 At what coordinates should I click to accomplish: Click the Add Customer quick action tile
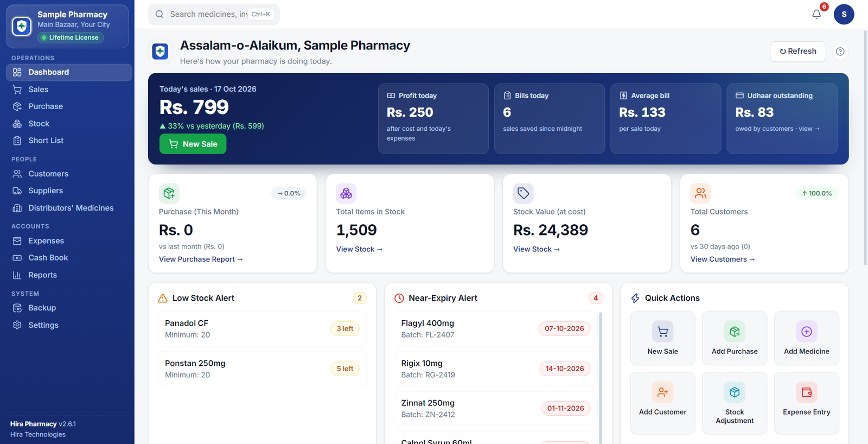(x=662, y=403)
